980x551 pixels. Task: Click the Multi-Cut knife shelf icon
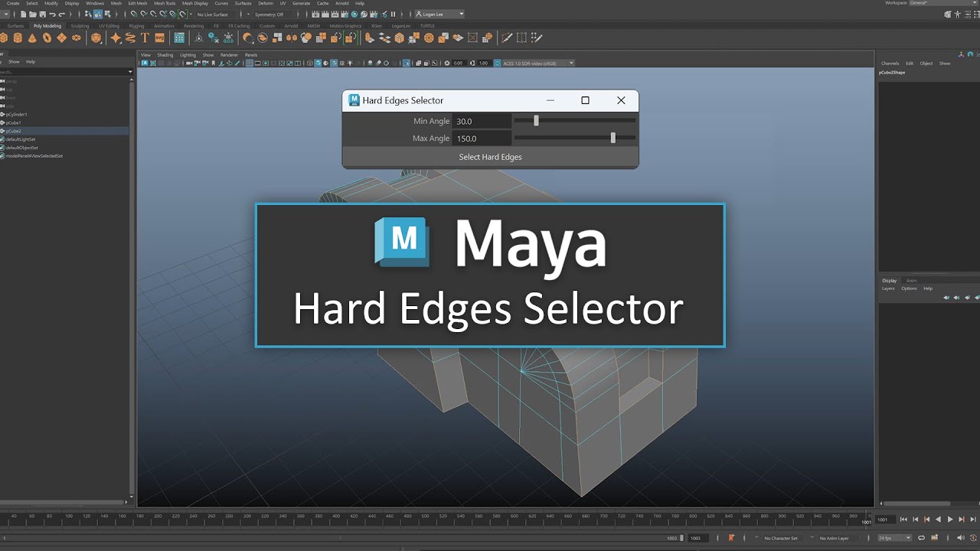tap(507, 37)
